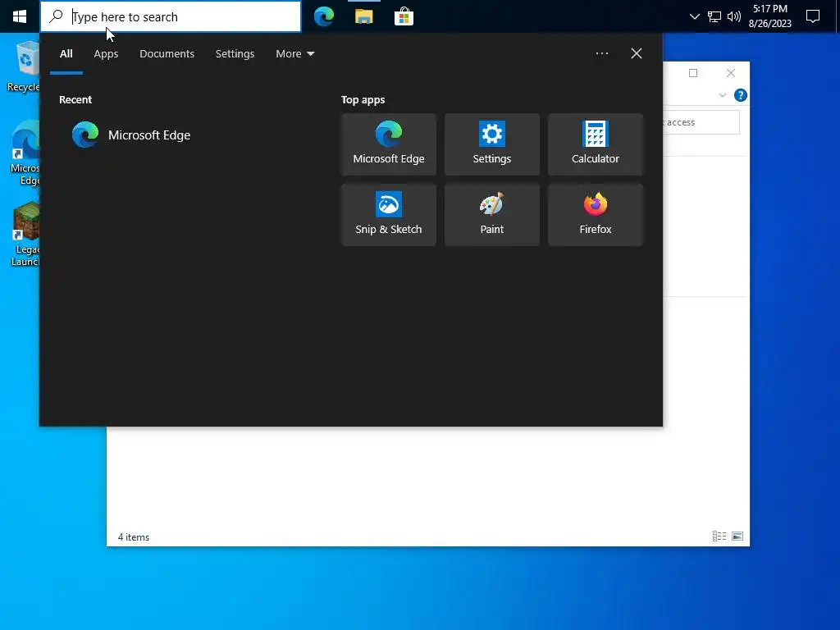Image resolution: width=840 pixels, height=630 pixels.
Task: Switch to the Apps search tab
Action: pyautogui.click(x=106, y=53)
